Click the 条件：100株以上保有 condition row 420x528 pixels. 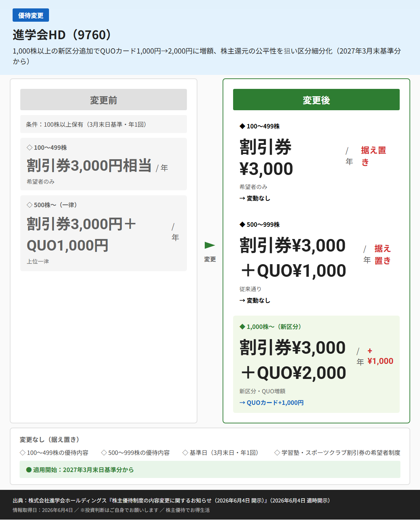[104, 124]
